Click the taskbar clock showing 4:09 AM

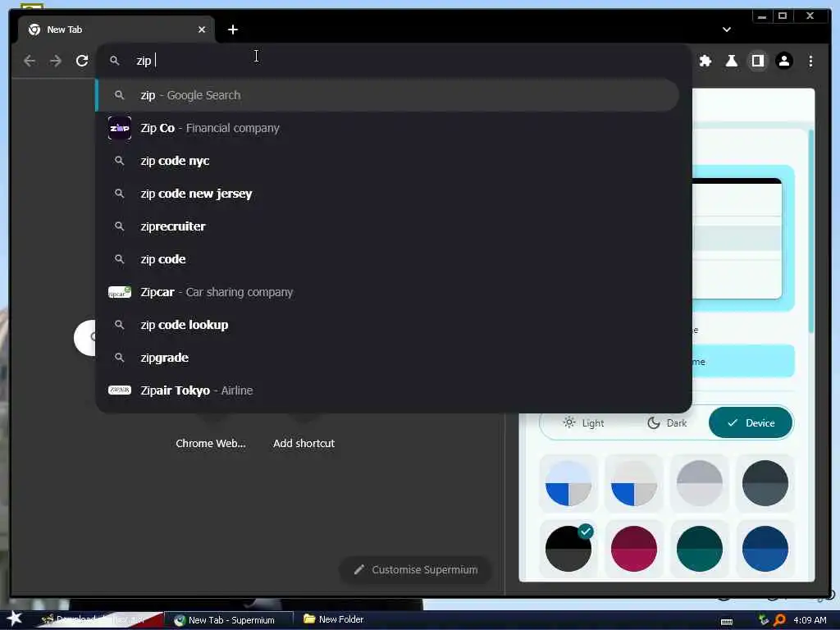(x=810, y=620)
